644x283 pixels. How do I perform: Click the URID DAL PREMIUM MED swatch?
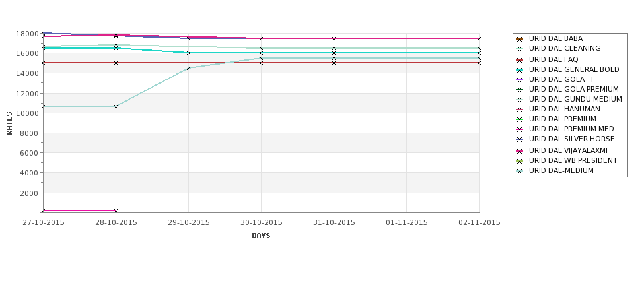pos(520,129)
